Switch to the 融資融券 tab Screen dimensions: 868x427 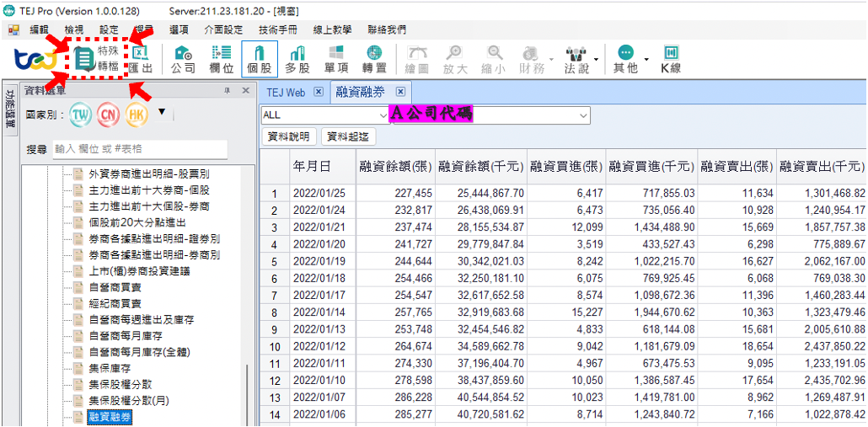pos(360,93)
